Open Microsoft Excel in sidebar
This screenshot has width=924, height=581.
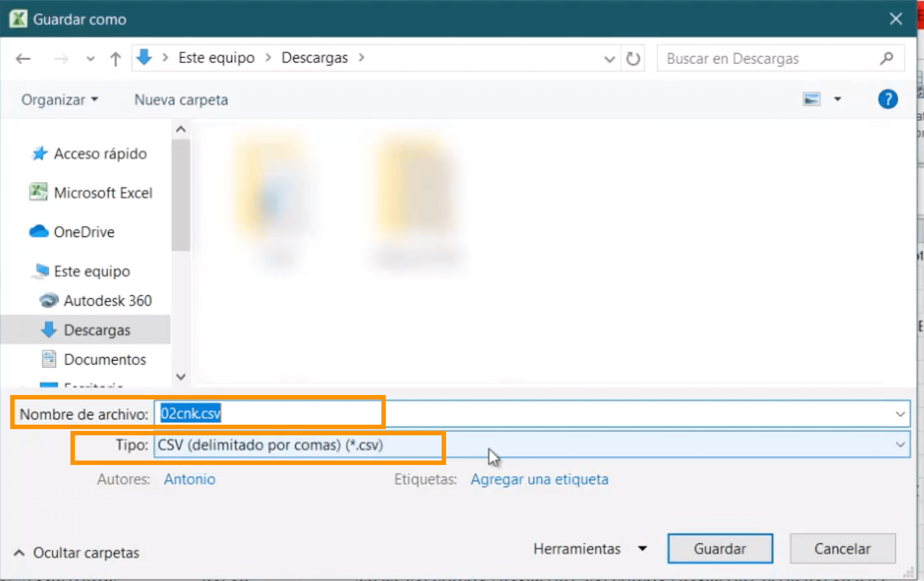[102, 193]
